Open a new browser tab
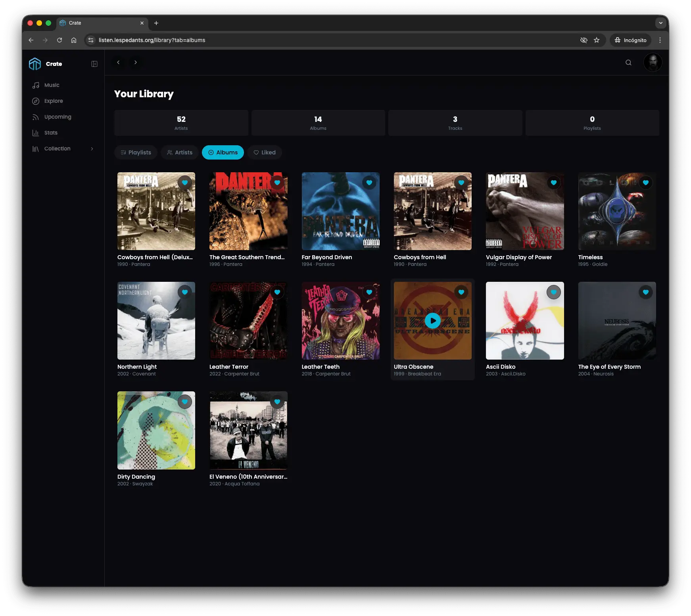Viewport: 691px width, 616px height. 156,23
